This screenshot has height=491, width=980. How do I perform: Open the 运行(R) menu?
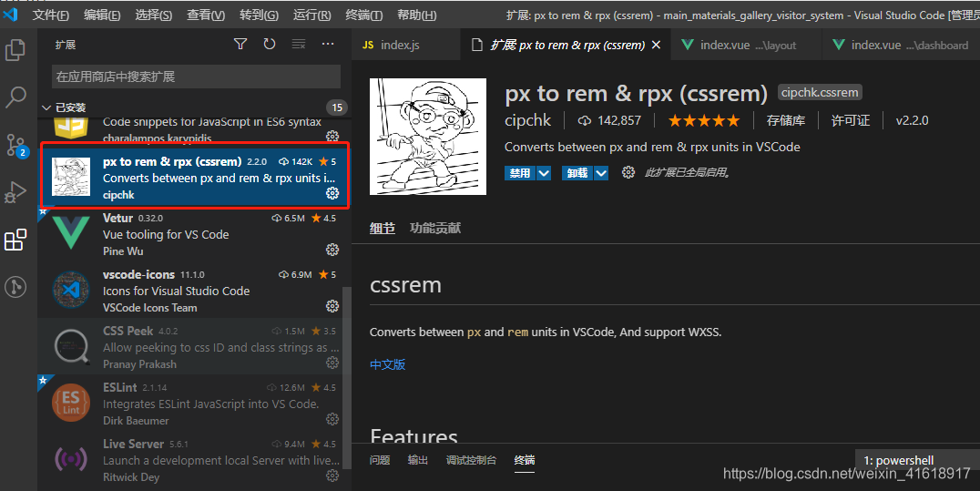pyautogui.click(x=311, y=15)
